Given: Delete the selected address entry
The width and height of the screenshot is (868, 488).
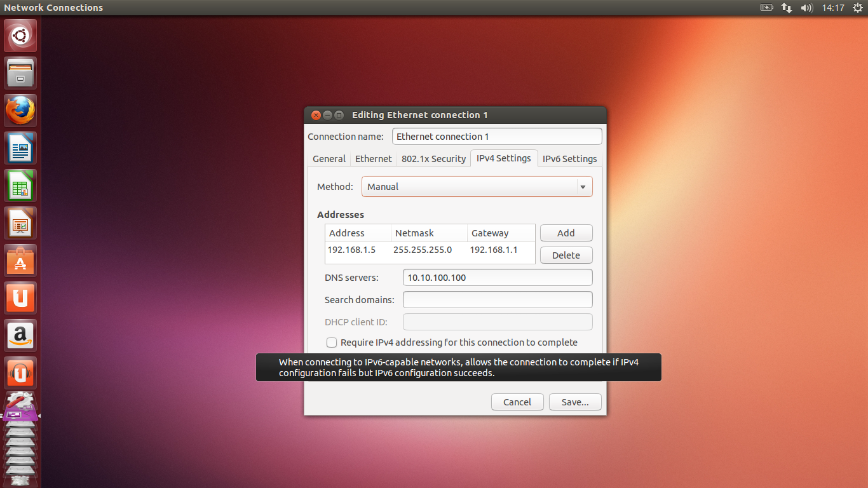Looking at the screenshot, I should [566, 255].
